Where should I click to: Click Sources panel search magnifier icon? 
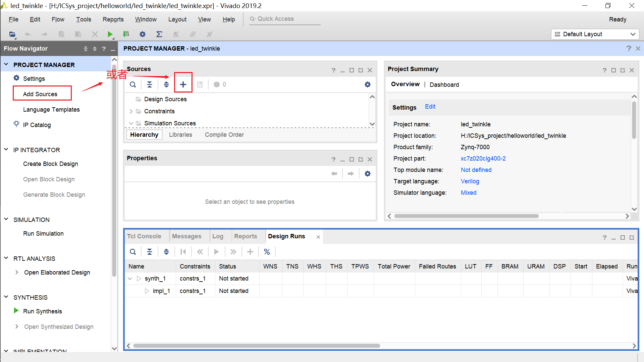(133, 84)
